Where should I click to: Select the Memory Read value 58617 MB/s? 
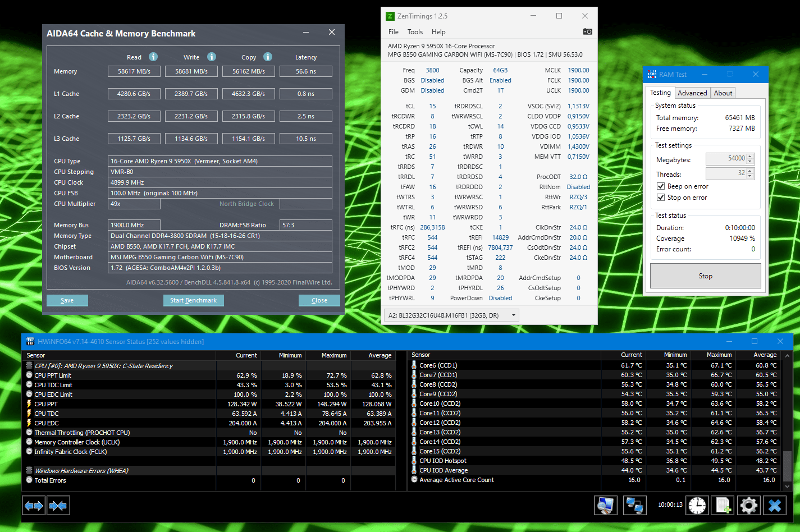(x=134, y=71)
